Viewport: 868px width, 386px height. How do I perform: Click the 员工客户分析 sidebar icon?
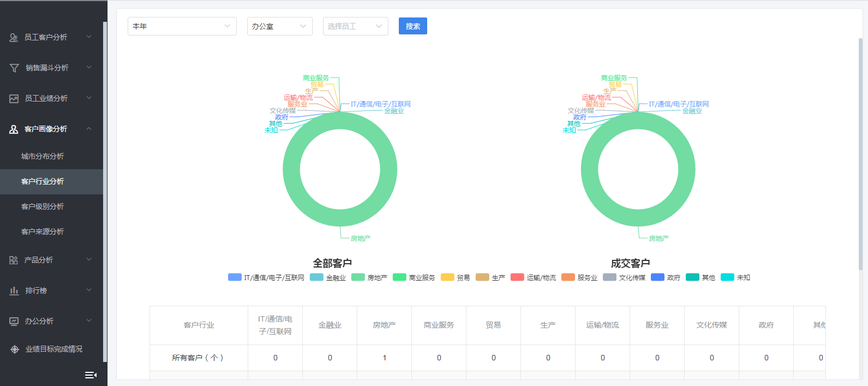14,38
